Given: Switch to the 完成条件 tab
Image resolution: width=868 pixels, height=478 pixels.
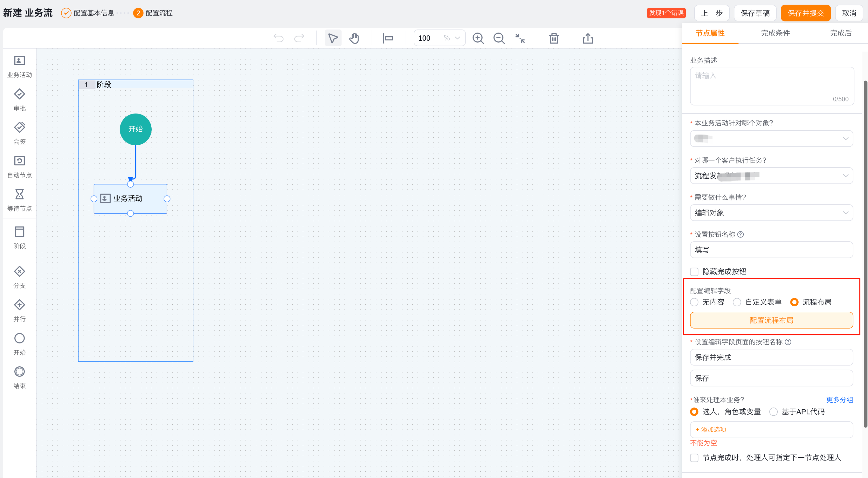Looking at the screenshot, I should pos(775,33).
